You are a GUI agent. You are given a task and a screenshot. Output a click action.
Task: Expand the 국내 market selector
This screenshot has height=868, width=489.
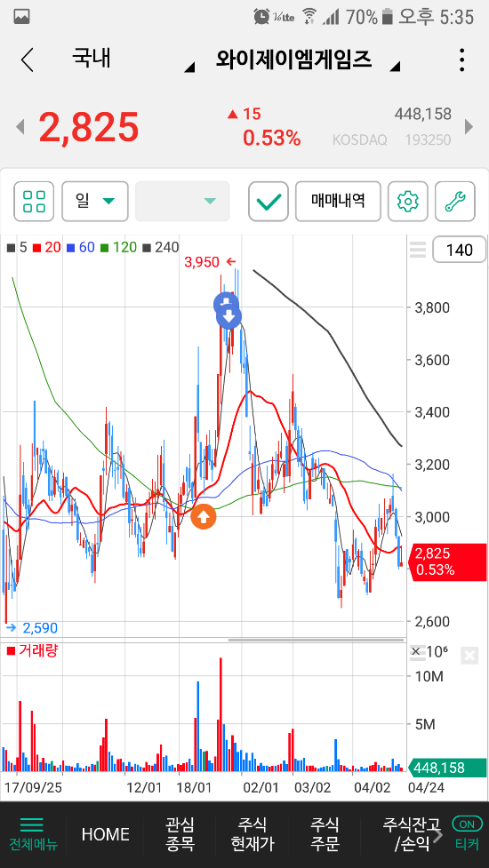[x=132, y=60]
